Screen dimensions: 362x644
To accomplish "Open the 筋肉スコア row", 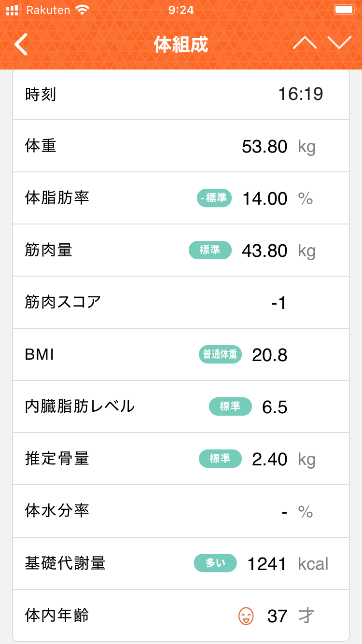I will click(181, 303).
